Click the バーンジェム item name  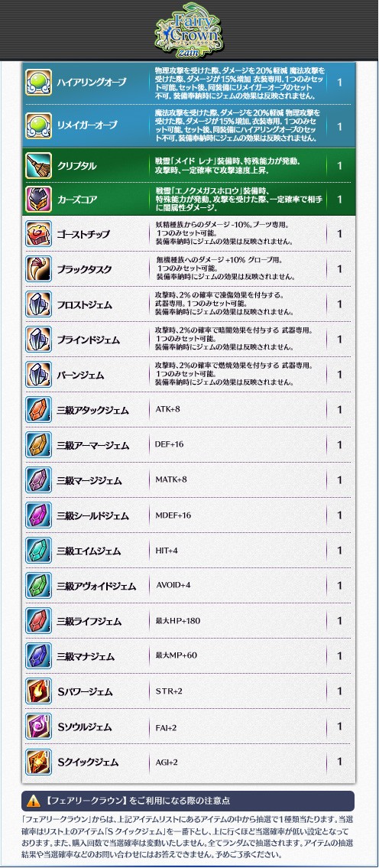pos(80,375)
